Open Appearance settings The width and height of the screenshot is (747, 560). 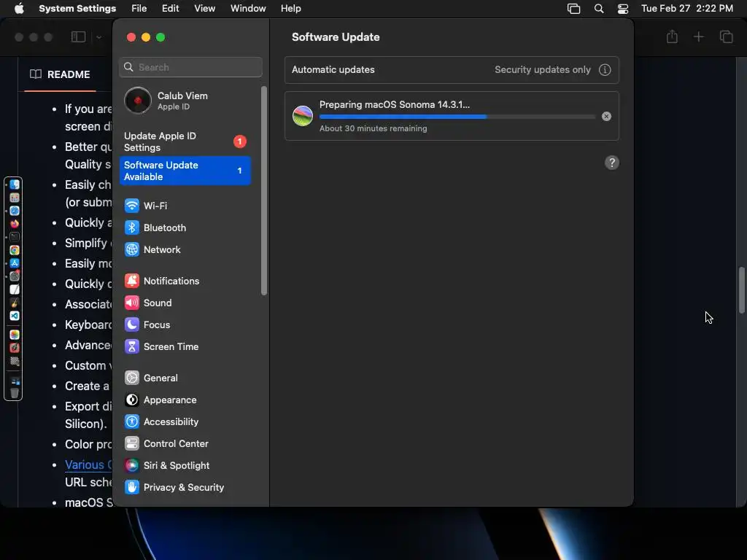point(186,400)
